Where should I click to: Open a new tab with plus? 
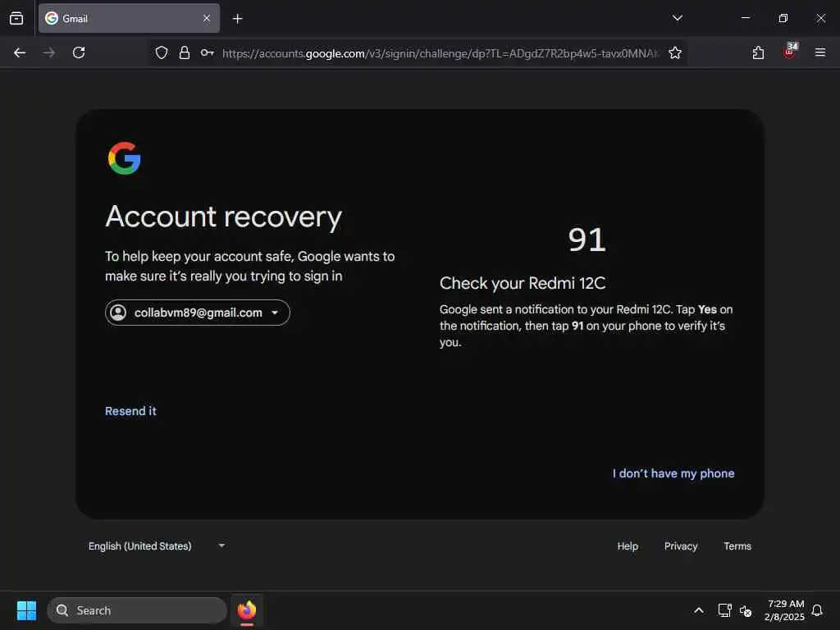coord(237,19)
